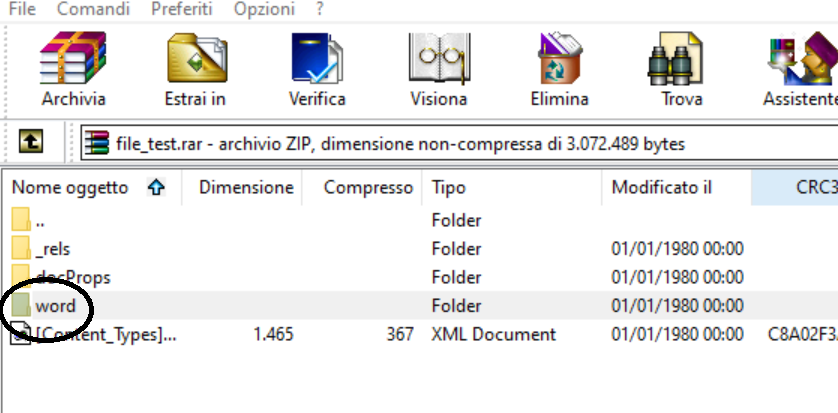Open the Preferiti menu

tap(182, 9)
